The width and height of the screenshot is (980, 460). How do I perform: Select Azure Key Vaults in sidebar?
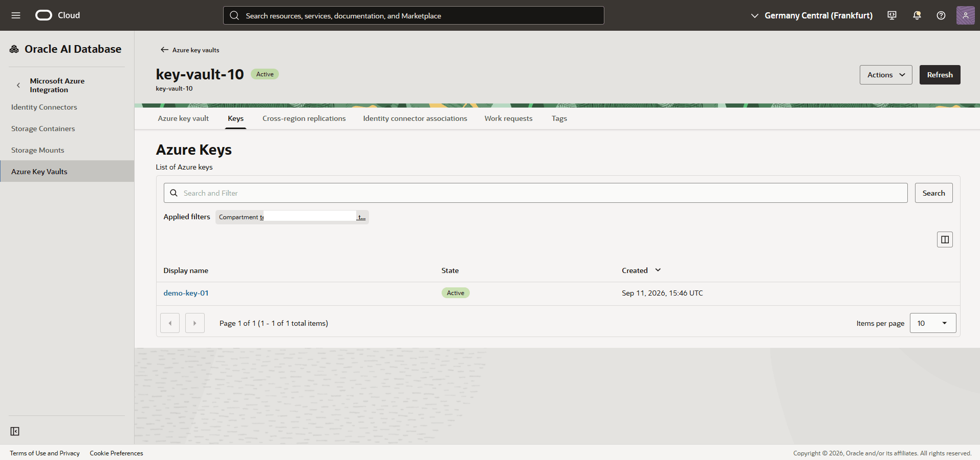(x=67, y=172)
